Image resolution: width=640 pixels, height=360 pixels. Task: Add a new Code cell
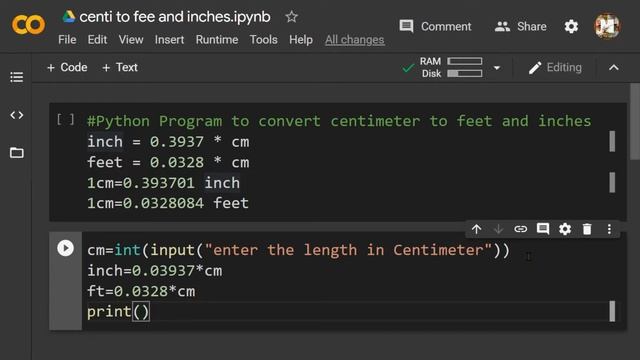click(x=67, y=67)
